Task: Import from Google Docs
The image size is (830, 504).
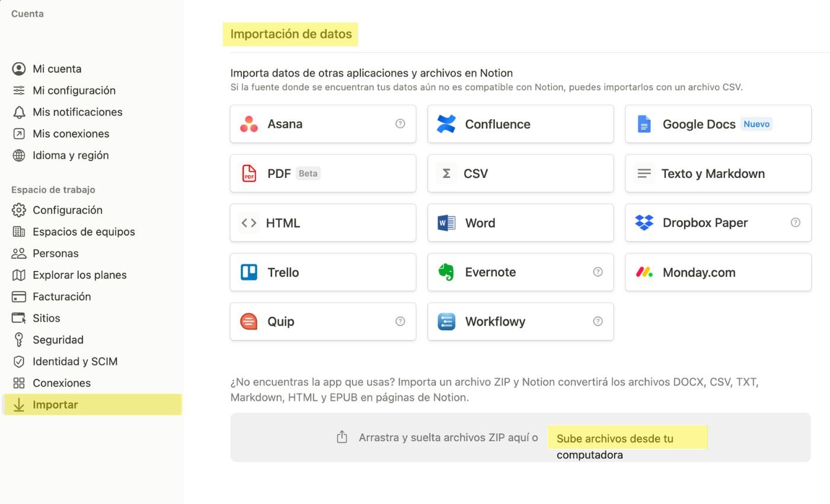Action: (718, 124)
